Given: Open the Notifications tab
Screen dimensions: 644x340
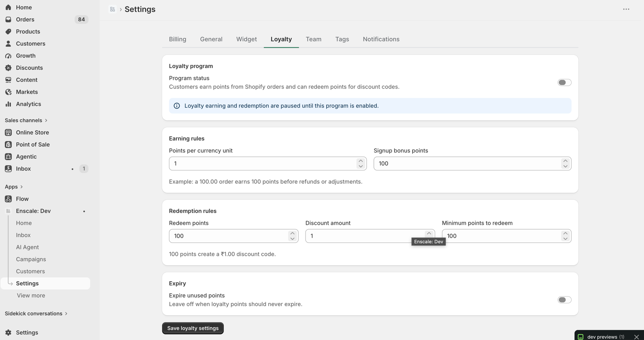Looking at the screenshot, I should (x=381, y=39).
